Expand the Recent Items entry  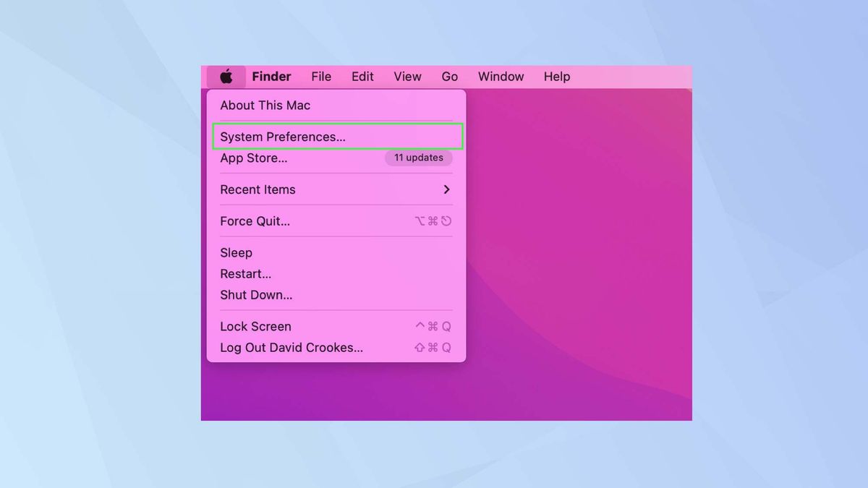click(x=258, y=189)
